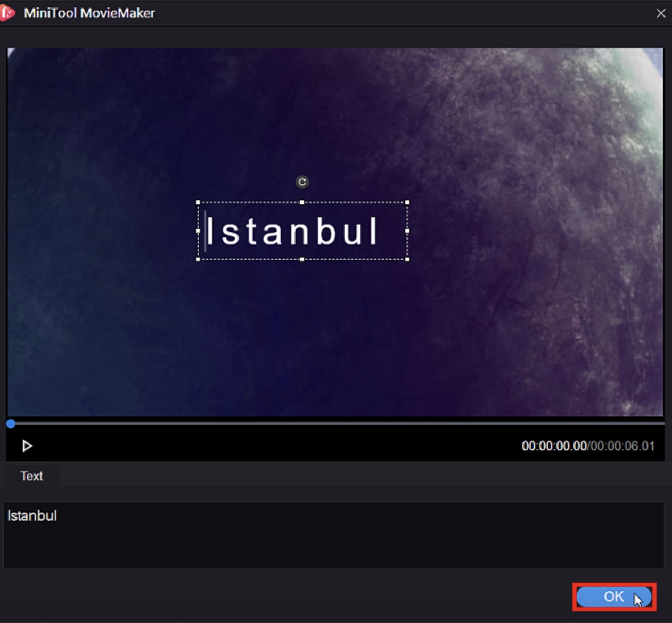Click the right-middle handle of text box
This screenshot has height=623, width=672.
[407, 231]
